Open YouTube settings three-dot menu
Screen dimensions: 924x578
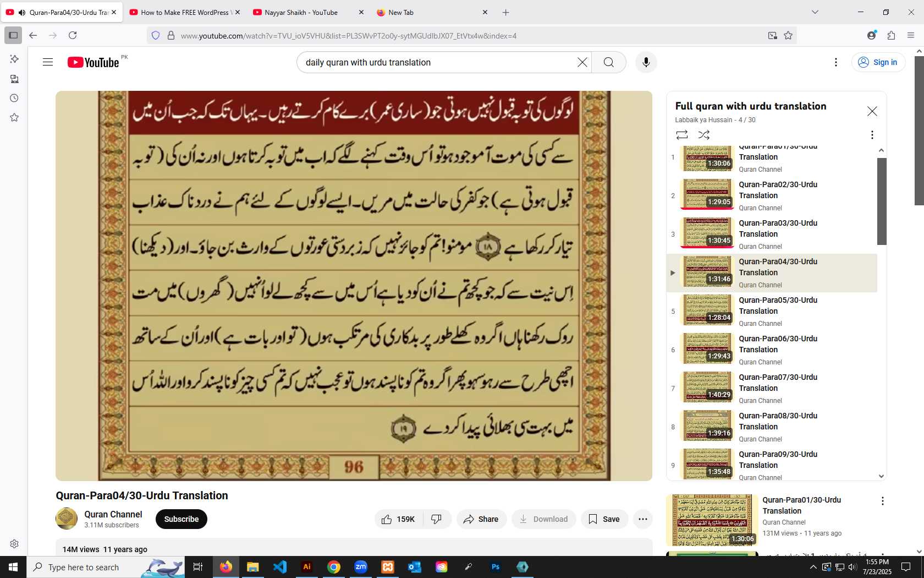(836, 62)
